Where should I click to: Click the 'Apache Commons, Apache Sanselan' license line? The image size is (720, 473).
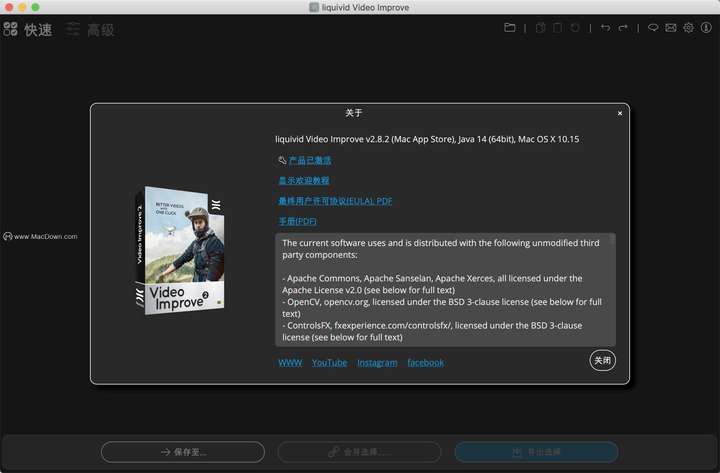[432, 284]
